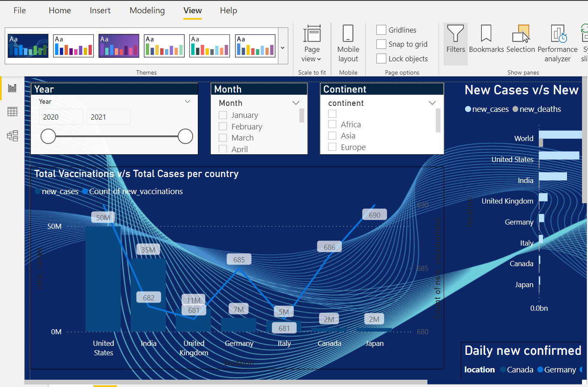Image resolution: width=588 pixels, height=387 pixels.
Task: Expand the Month slicer dropdown
Action: [x=296, y=103]
